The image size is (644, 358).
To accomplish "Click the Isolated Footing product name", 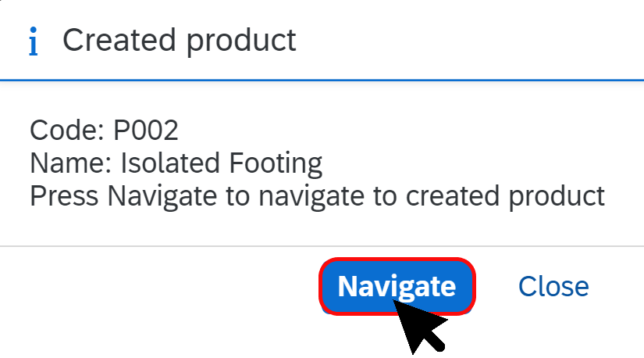I will tap(222, 163).
